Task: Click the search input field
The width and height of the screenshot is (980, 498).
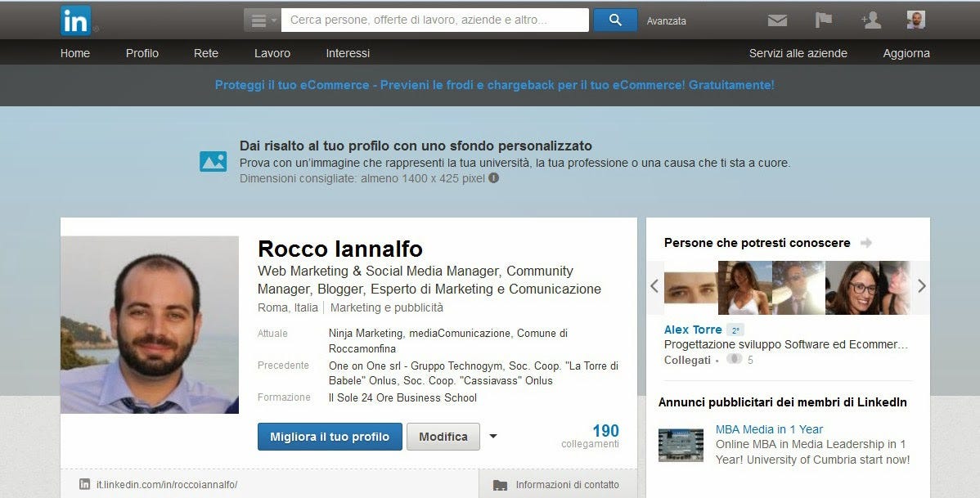Action: (435, 20)
